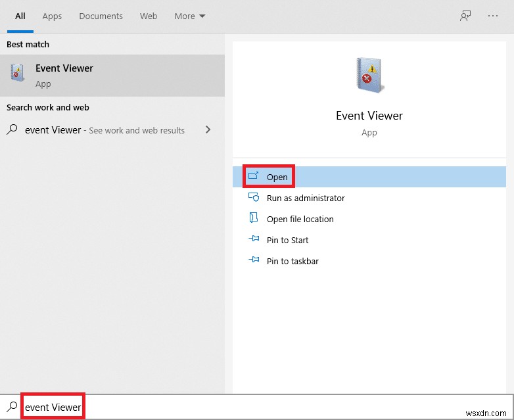Expand the More dropdown filter

(190, 16)
